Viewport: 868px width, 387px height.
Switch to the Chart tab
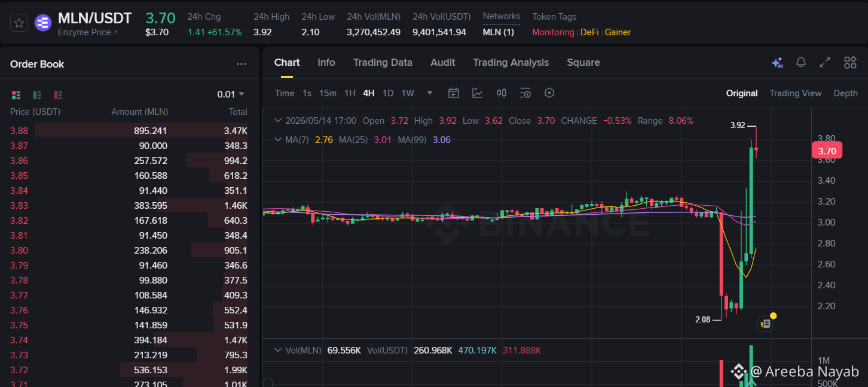click(287, 62)
